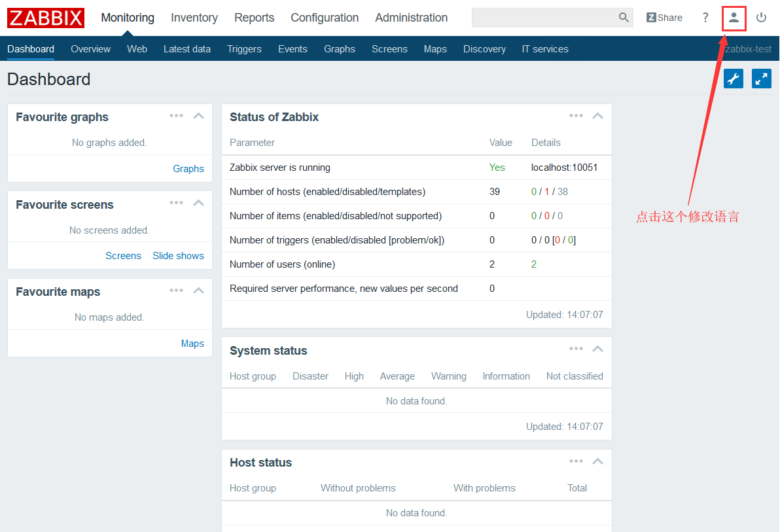Open the Configuration main menu
780x532 pixels.
[325, 18]
